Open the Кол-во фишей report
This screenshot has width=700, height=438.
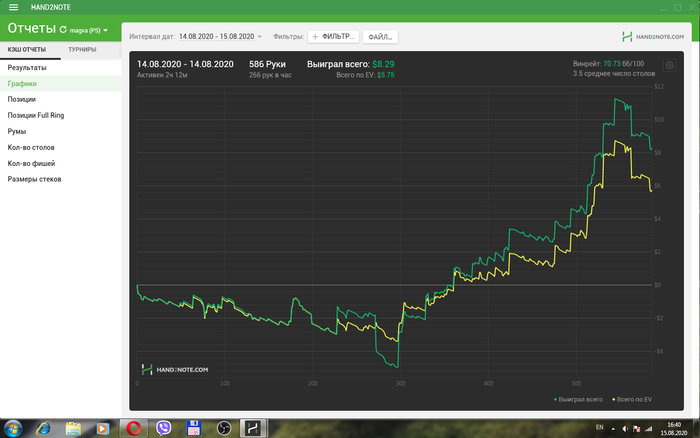61,163
